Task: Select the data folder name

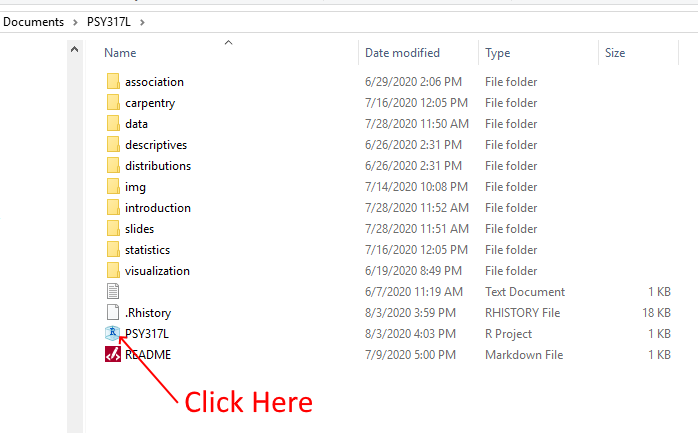Action: point(136,124)
